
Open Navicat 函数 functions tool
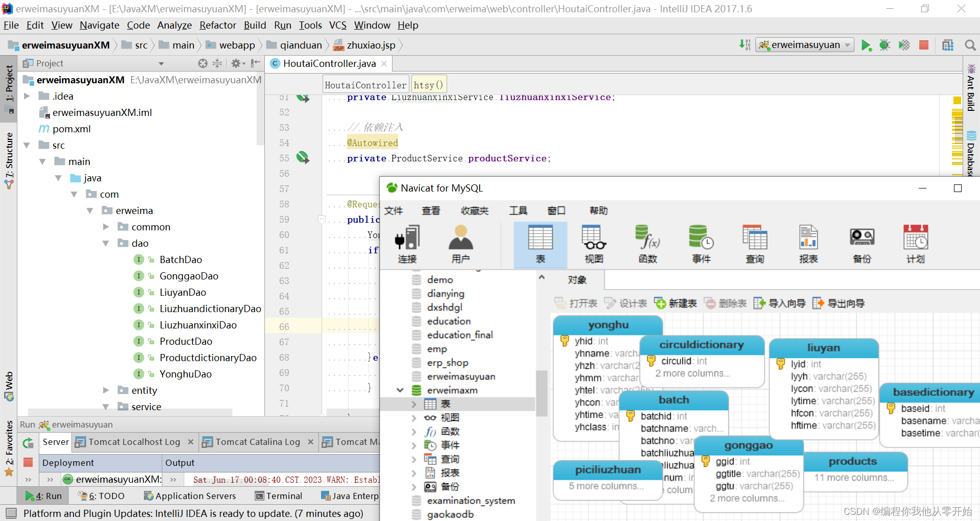[x=648, y=245]
